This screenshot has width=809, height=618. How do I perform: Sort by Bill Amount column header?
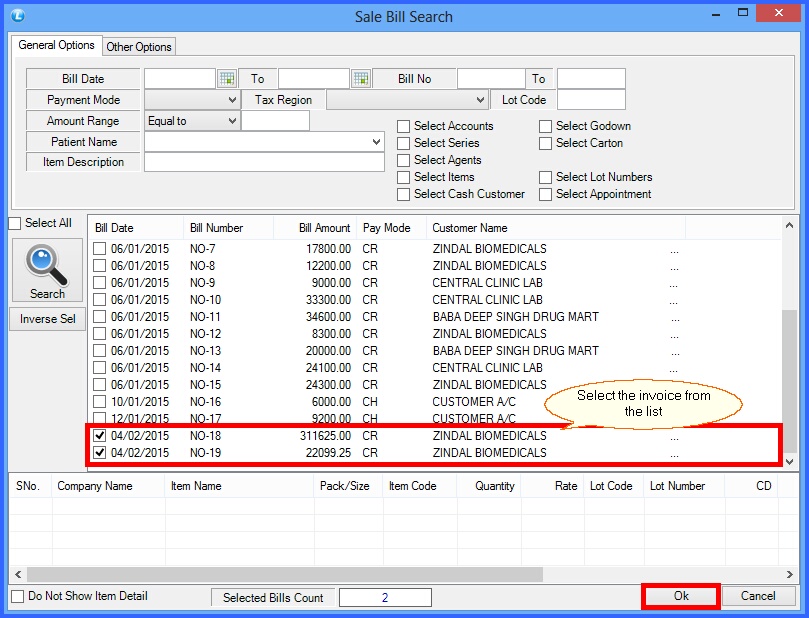point(315,228)
